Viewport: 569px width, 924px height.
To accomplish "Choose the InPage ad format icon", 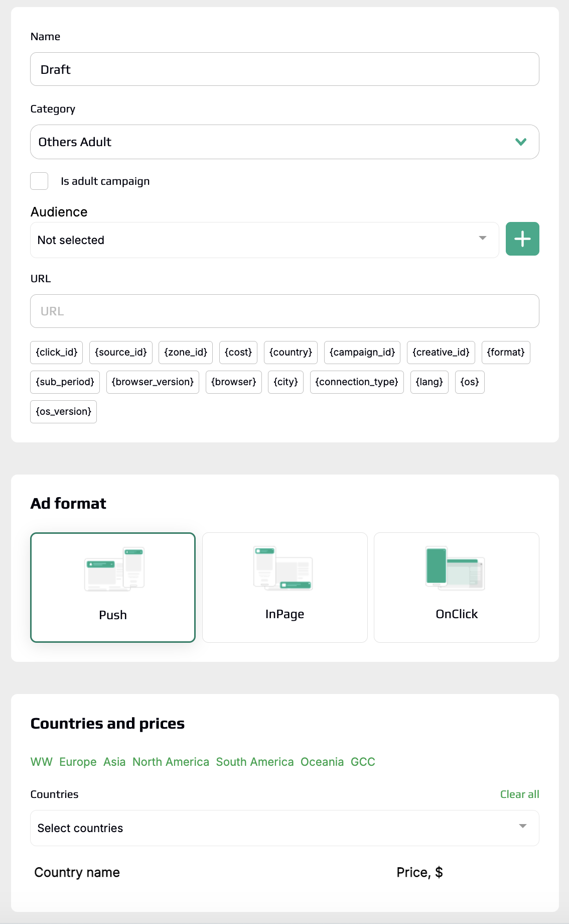I will [283, 568].
